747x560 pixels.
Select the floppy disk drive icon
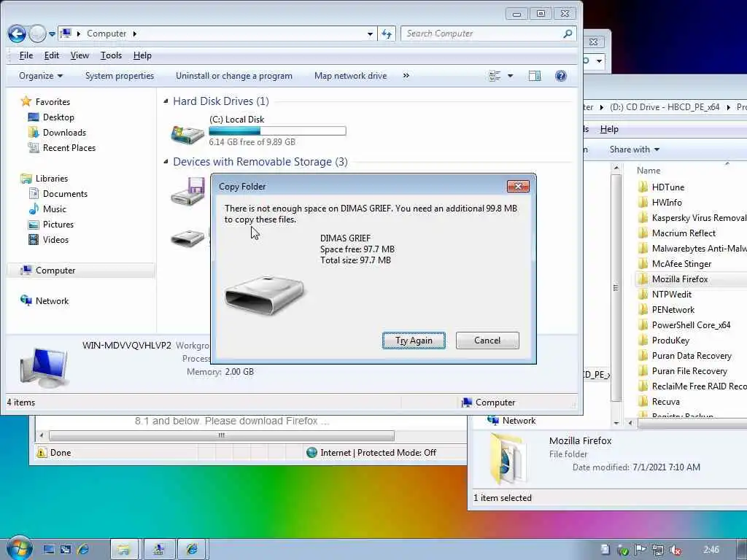coord(187,192)
